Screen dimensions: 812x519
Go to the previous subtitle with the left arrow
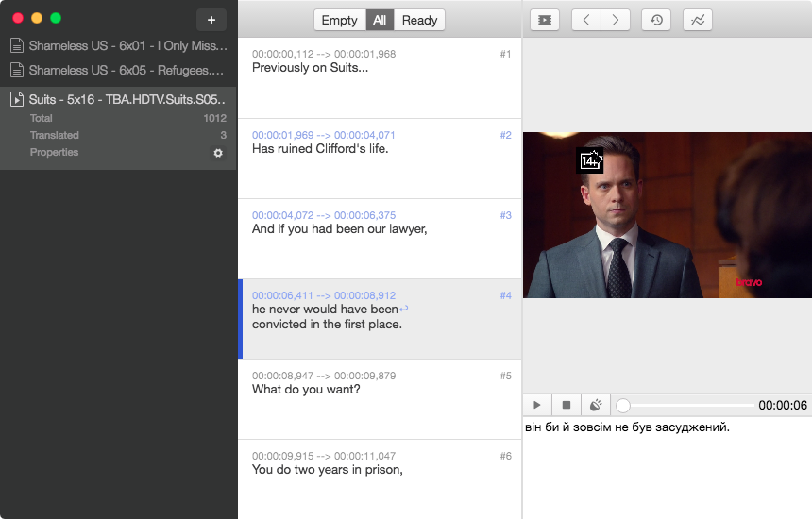586,20
